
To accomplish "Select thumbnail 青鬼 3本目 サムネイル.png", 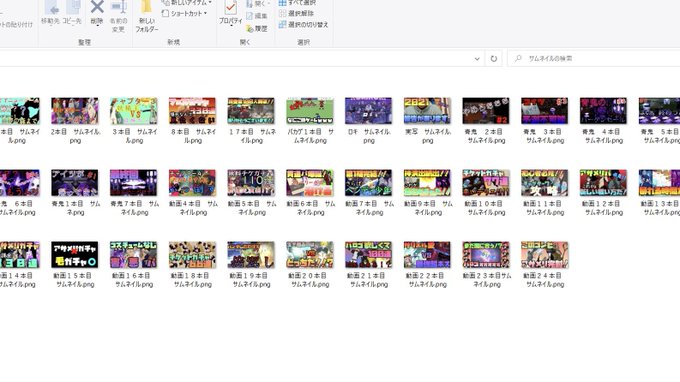I will (545, 111).
